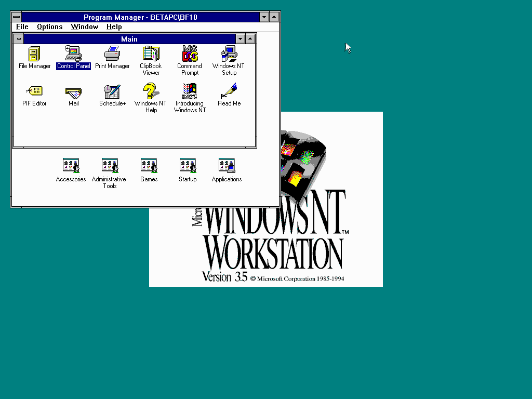Image resolution: width=532 pixels, height=399 pixels.
Task: Open the Window menu
Action: 84,27
